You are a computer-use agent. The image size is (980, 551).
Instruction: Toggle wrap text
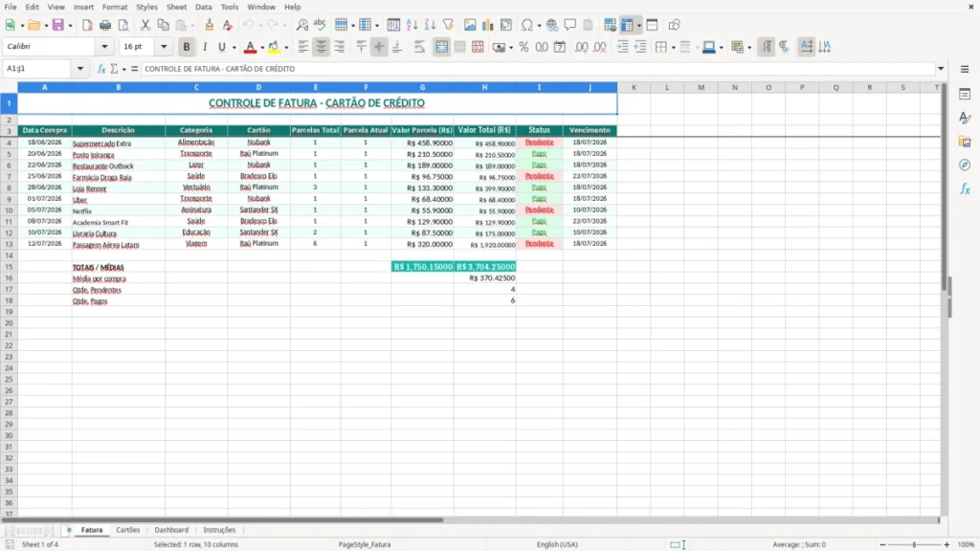(419, 47)
